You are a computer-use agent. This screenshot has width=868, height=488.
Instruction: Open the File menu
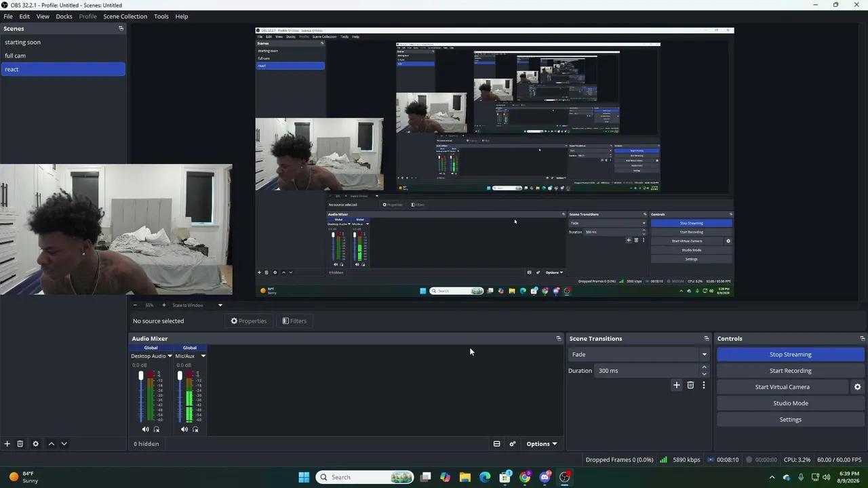pos(8,16)
